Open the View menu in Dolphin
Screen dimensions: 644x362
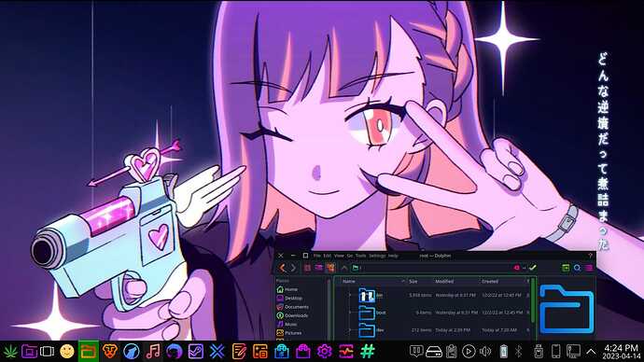click(x=339, y=256)
